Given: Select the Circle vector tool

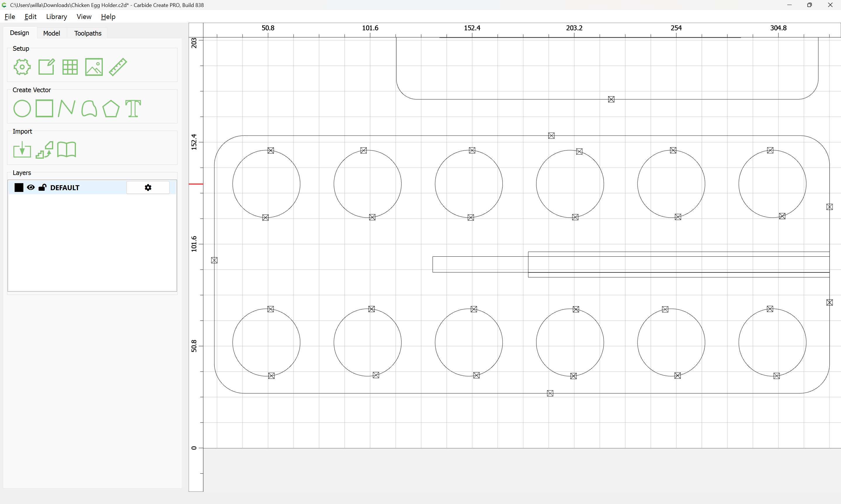Looking at the screenshot, I should tap(22, 109).
